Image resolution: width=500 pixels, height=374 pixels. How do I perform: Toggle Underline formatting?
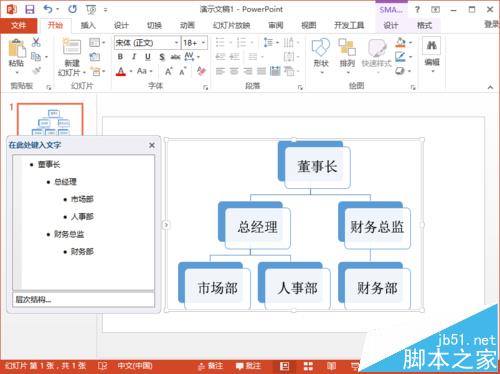pyautogui.click(x=148, y=57)
